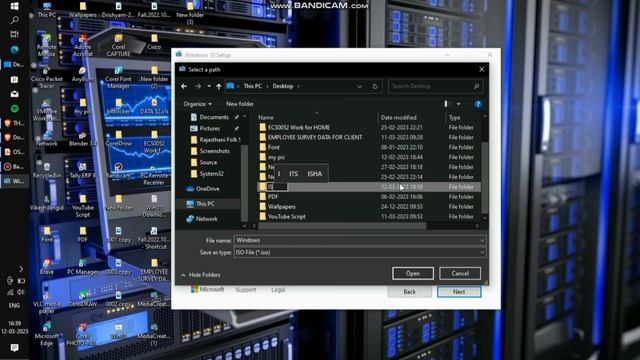
Task: Open the view options dropdown arrow
Action: (459, 104)
